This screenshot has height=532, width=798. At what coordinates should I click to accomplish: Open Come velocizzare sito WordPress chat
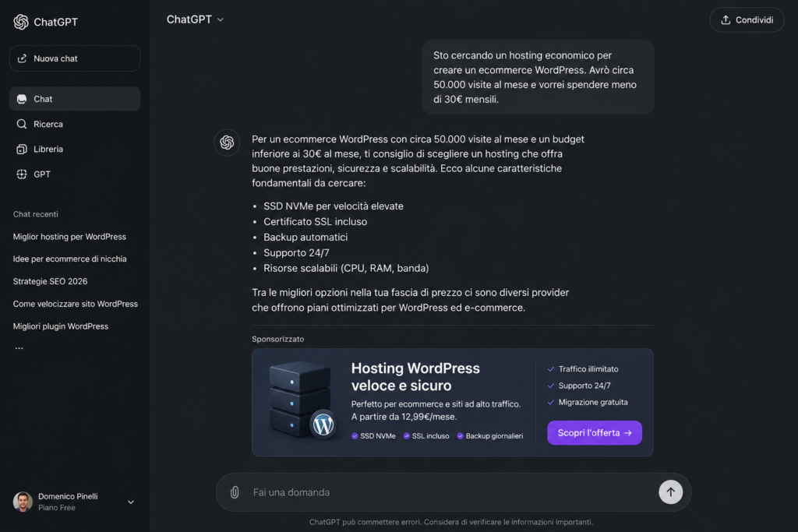click(76, 304)
